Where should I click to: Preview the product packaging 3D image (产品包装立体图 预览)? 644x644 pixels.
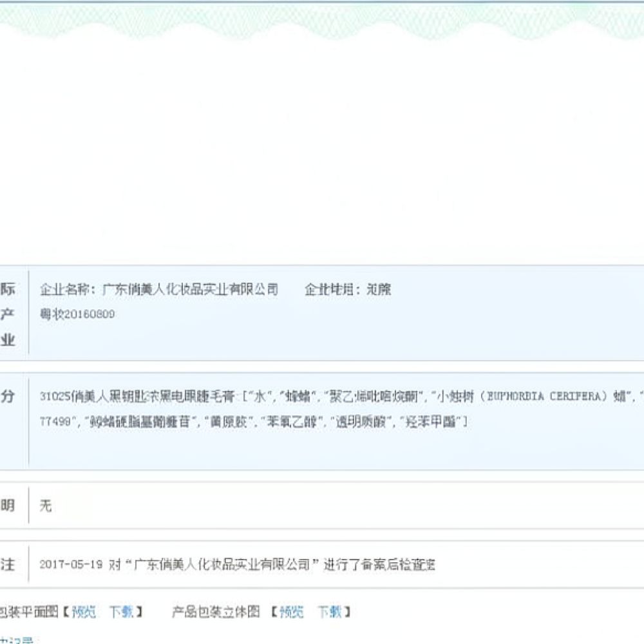pyautogui.click(x=292, y=612)
